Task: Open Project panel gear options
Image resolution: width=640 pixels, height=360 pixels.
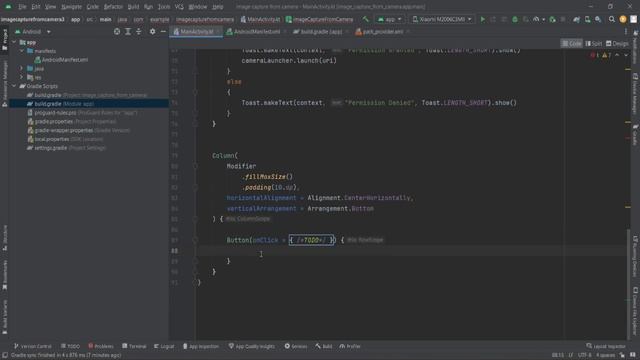Action: pos(152,31)
